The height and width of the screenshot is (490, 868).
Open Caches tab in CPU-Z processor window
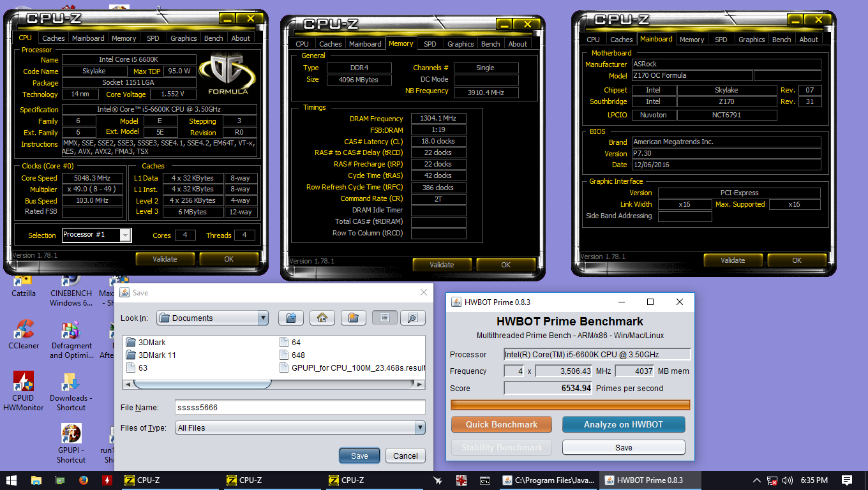click(54, 38)
